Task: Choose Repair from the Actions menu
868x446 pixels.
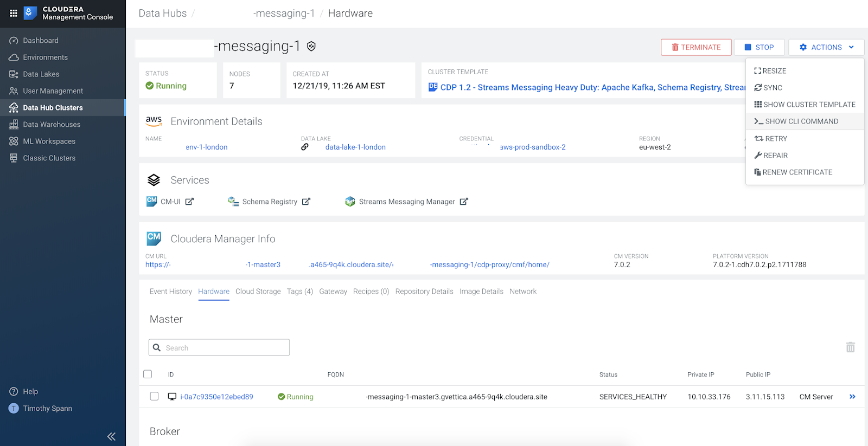Action: click(805, 156)
